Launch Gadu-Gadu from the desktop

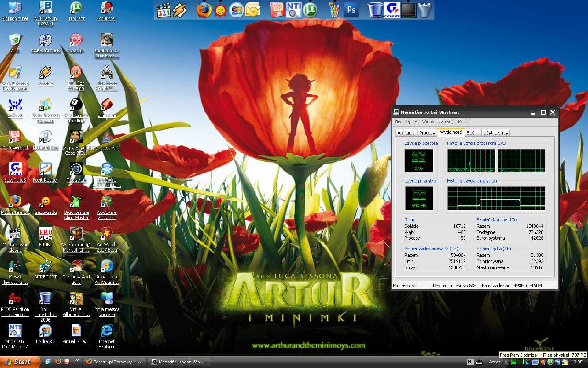[45, 205]
